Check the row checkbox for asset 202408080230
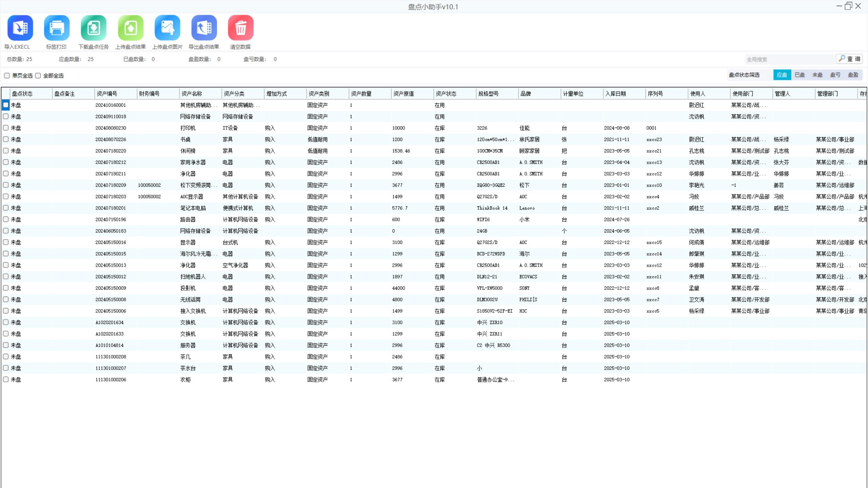This screenshot has height=488, width=868. tap(6, 128)
